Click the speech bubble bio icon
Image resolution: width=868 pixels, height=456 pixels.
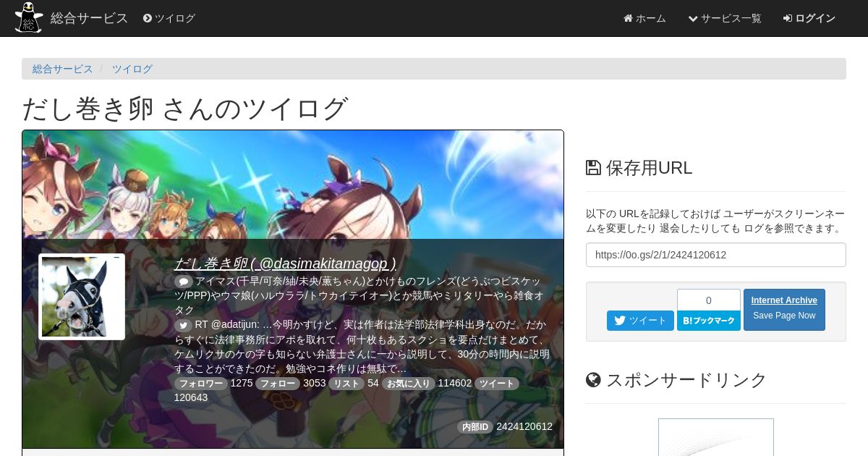coord(183,281)
